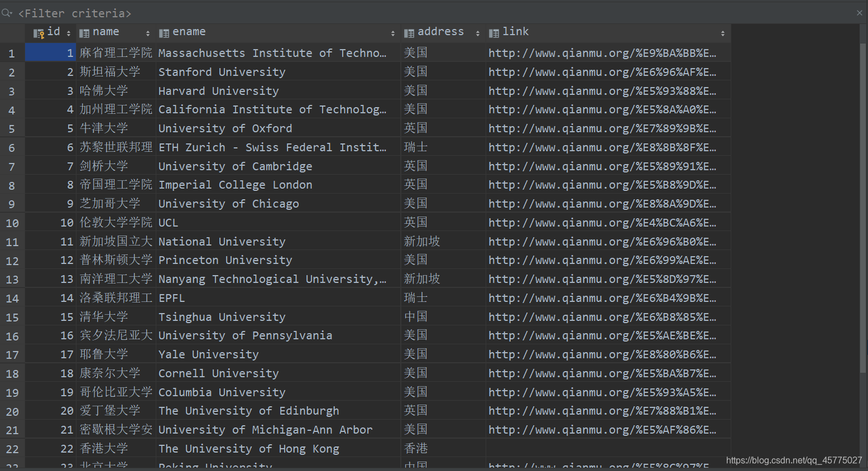Image resolution: width=868 pixels, height=471 pixels.
Task: Select cell 'The University of Edinburgh'
Action: (x=278, y=411)
